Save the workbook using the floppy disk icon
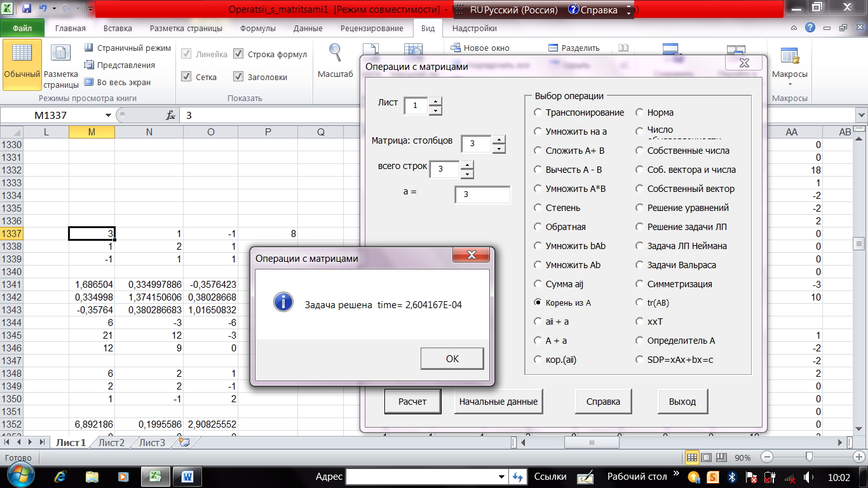Viewport: 868px width, 488px height. pos(27,9)
